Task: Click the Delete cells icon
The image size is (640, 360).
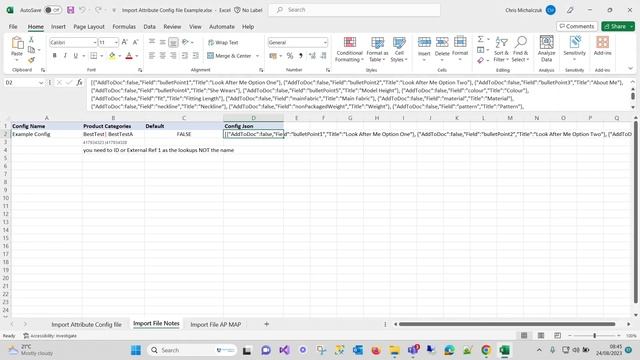Action: 442,42
